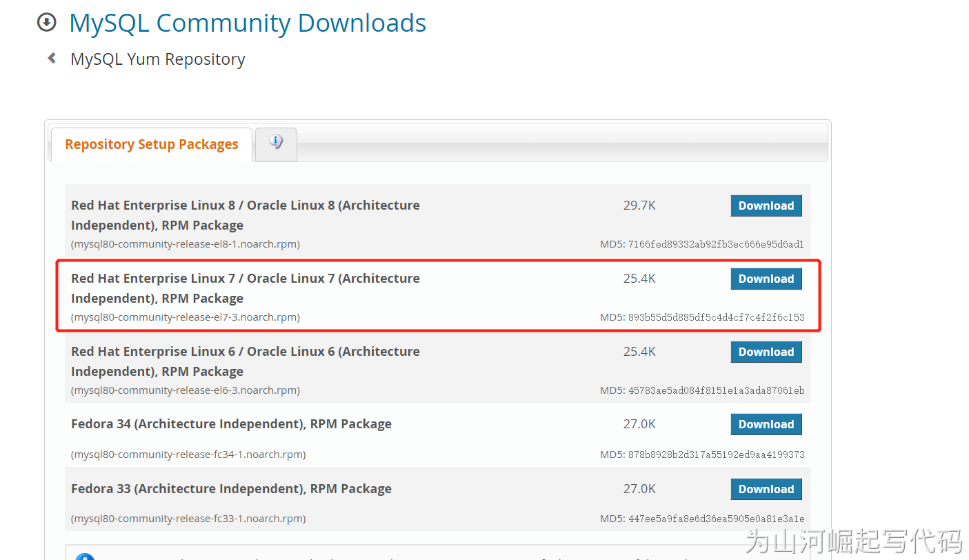This screenshot has width=969, height=560.
Task: Select the Repository Setup Packages tab
Action: coord(152,144)
